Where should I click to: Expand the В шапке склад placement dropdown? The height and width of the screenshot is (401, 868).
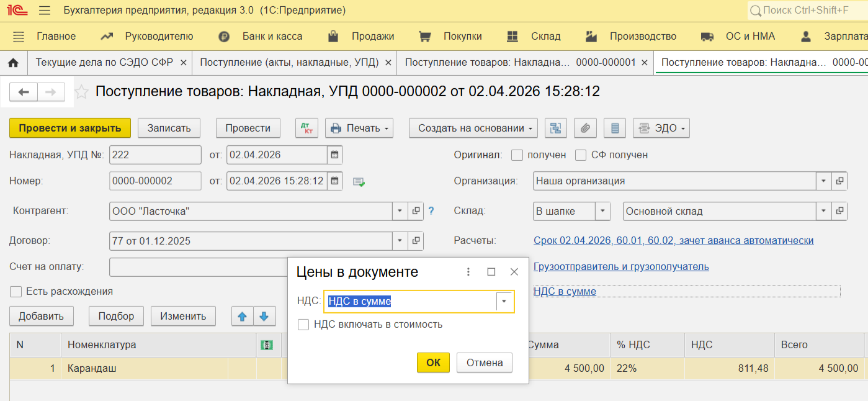coord(603,211)
